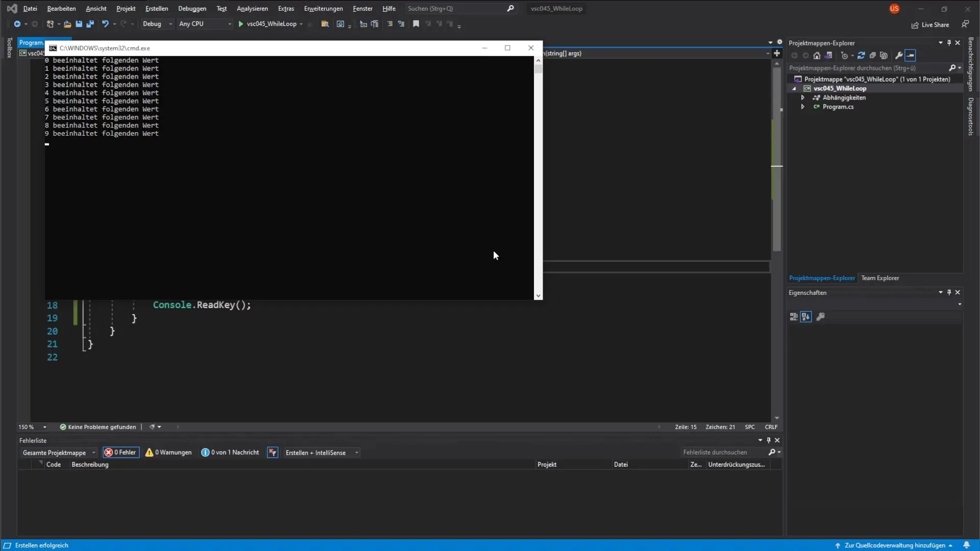This screenshot has width=980, height=551.
Task: Open the Debuggen menu
Action: pyautogui.click(x=192, y=9)
